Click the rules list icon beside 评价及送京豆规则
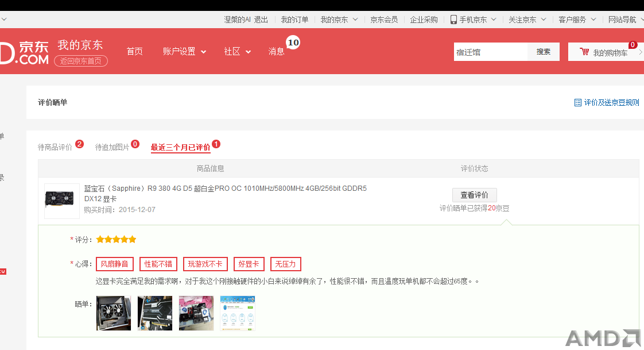644x350 pixels. click(577, 102)
